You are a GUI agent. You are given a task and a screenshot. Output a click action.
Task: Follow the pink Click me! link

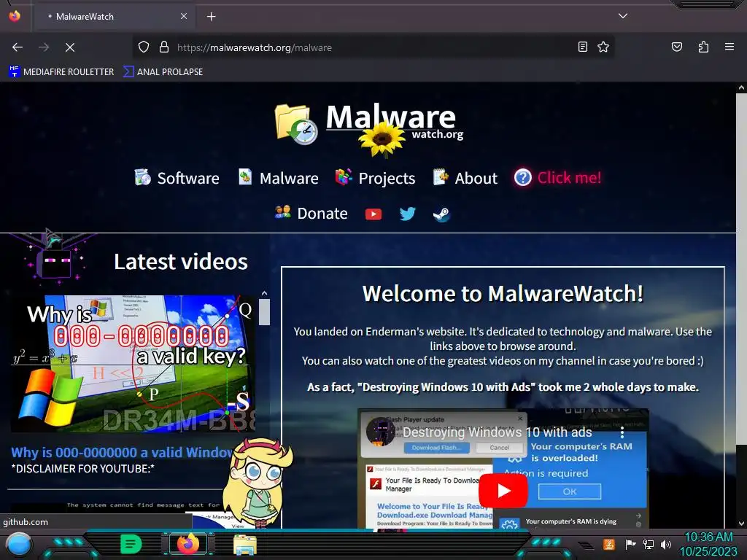[x=557, y=178]
